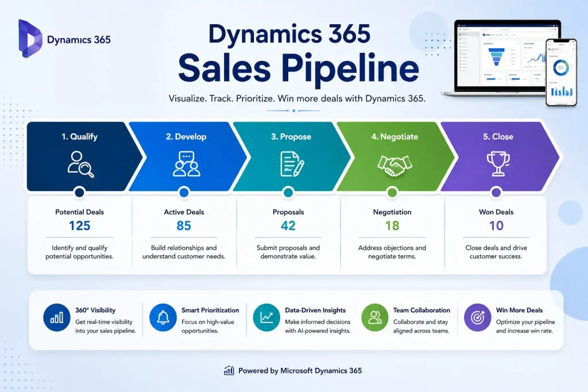Click the Active Deals label
The height and width of the screenshot is (392, 588).
[184, 212]
